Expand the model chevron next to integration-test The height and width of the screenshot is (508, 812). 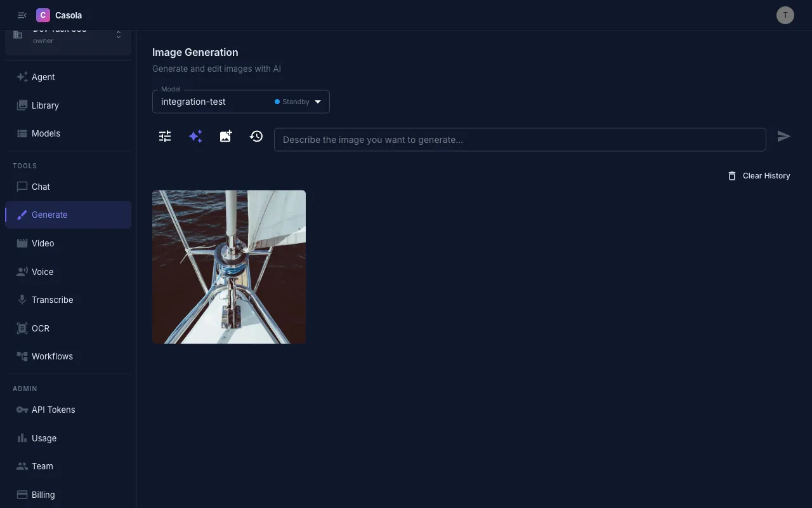click(317, 102)
